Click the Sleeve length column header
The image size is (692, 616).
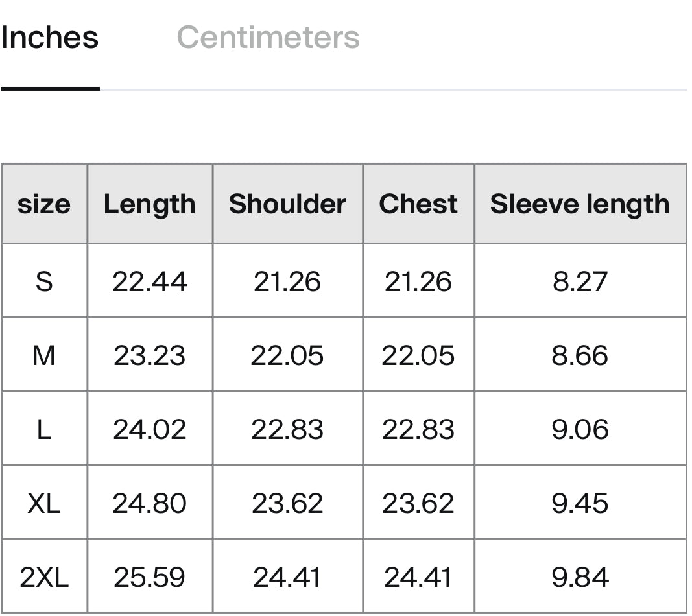tap(580, 204)
